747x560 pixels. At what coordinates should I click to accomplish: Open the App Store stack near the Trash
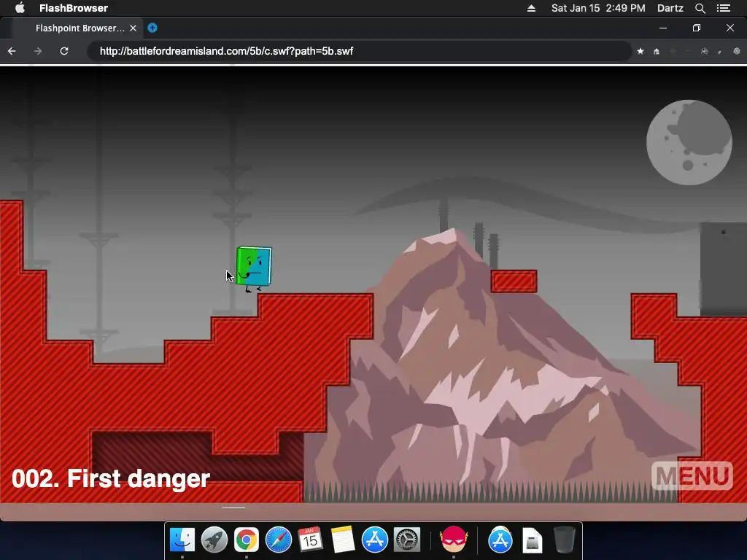[500, 540]
